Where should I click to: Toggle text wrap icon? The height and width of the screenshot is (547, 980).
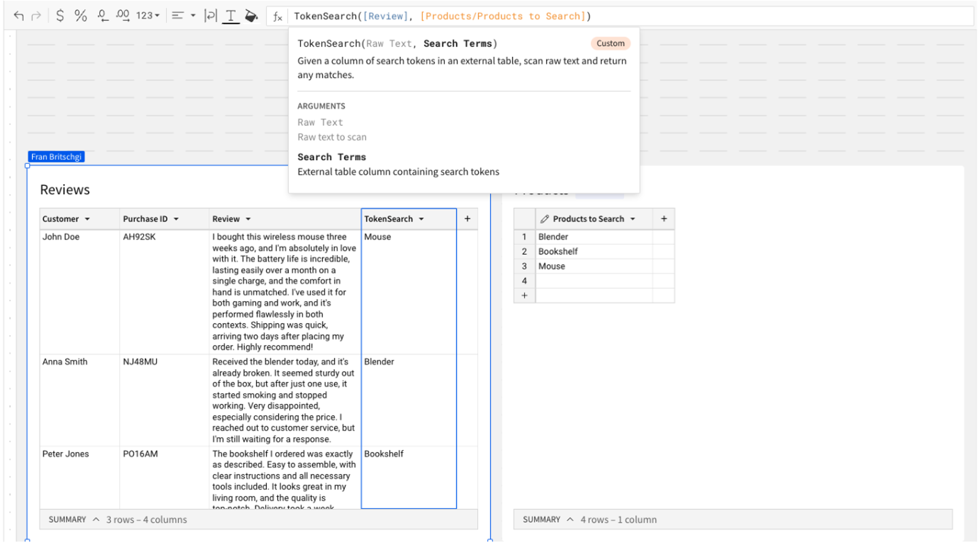[210, 16]
